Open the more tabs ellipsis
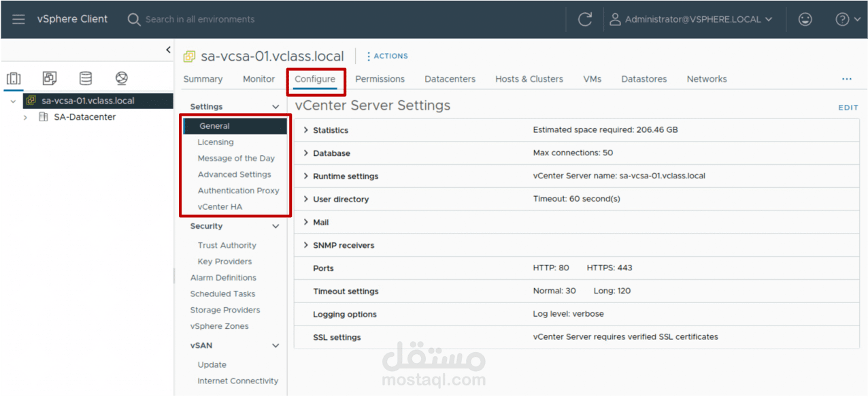Image resolution: width=868 pixels, height=397 pixels. tap(847, 79)
